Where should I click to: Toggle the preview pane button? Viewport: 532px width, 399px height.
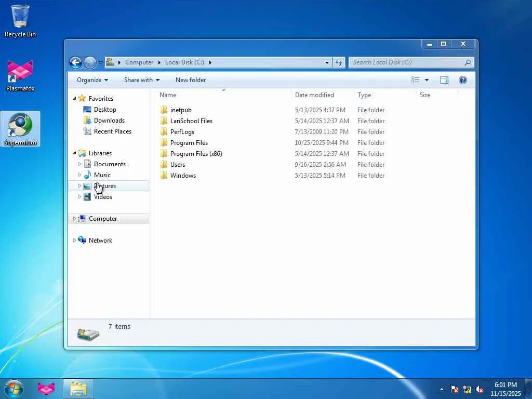click(444, 80)
